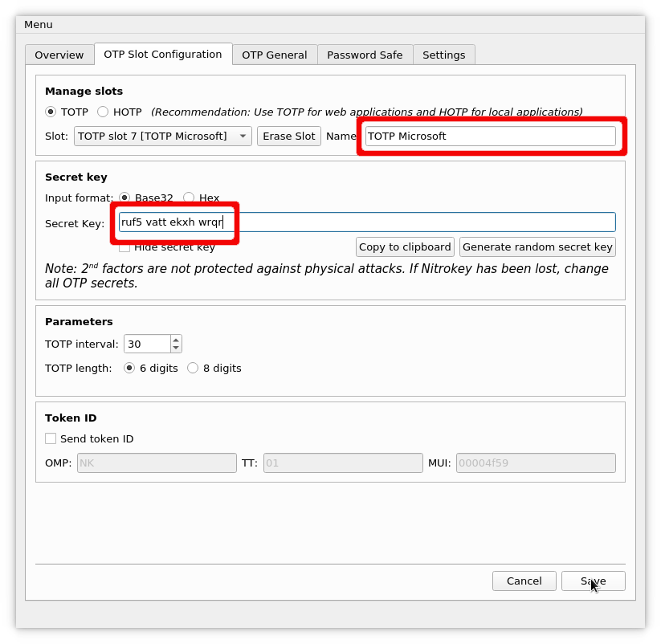Click the slot Name text field

click(490, 137)
